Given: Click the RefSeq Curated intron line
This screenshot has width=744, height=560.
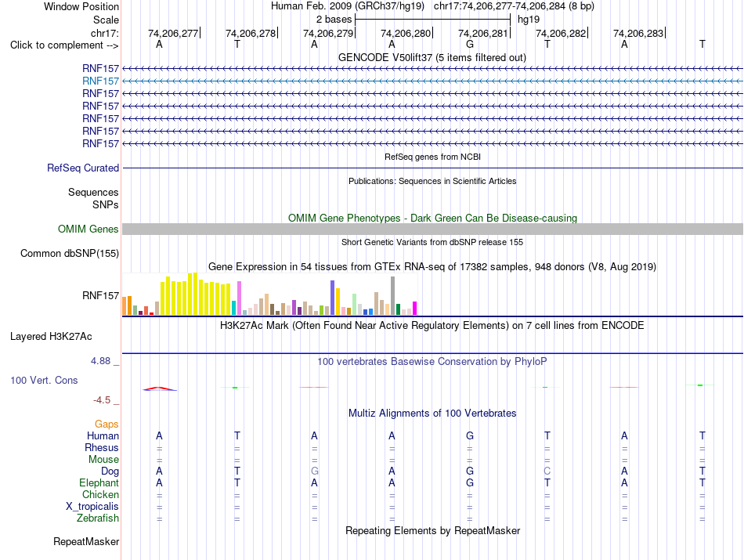Looking at the screenshot, I should coord(432,168).
